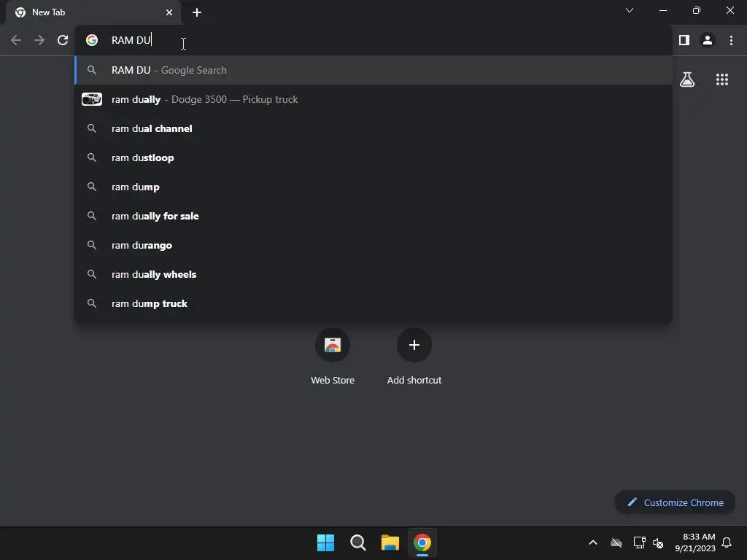This screenshot has width=747, height=560.
Task: Open the Web Store shortcut
Action: [333, 356]
